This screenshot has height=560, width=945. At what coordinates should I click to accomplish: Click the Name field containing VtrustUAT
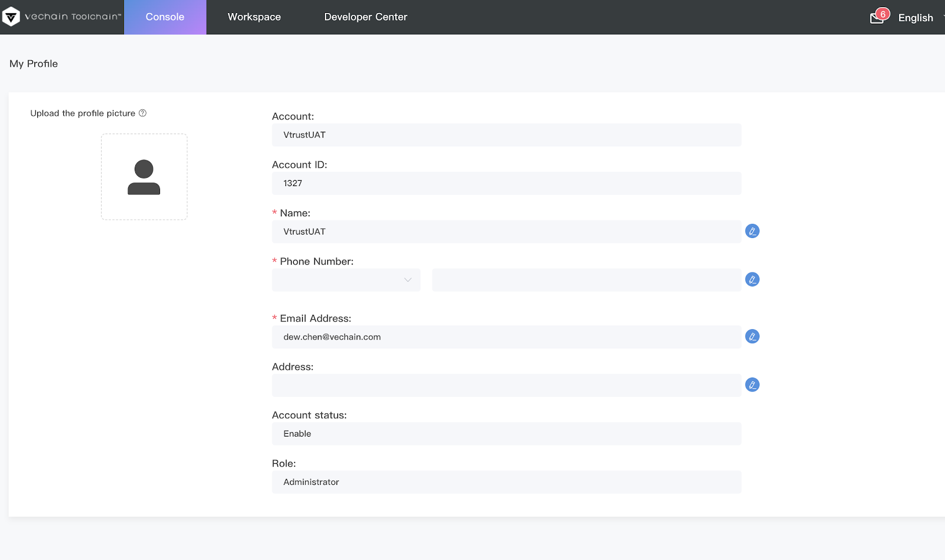pyautogui.click(x=506, y=232)
